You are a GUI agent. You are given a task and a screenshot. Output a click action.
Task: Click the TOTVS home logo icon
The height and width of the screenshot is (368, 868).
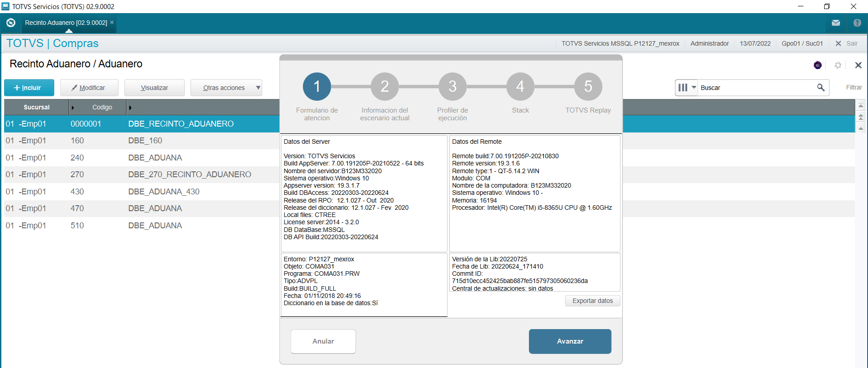click(x=11, y=23)
